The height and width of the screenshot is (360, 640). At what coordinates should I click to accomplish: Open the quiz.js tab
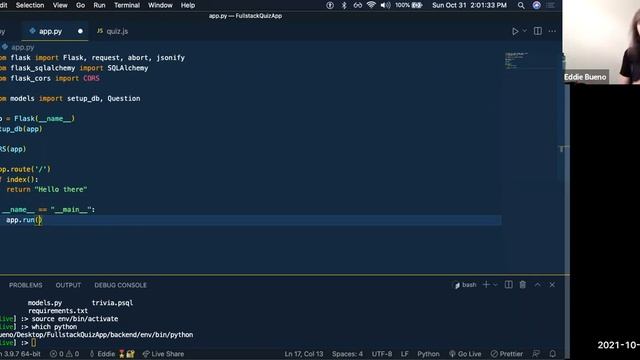pyautogui.click(x=112, y=31)
